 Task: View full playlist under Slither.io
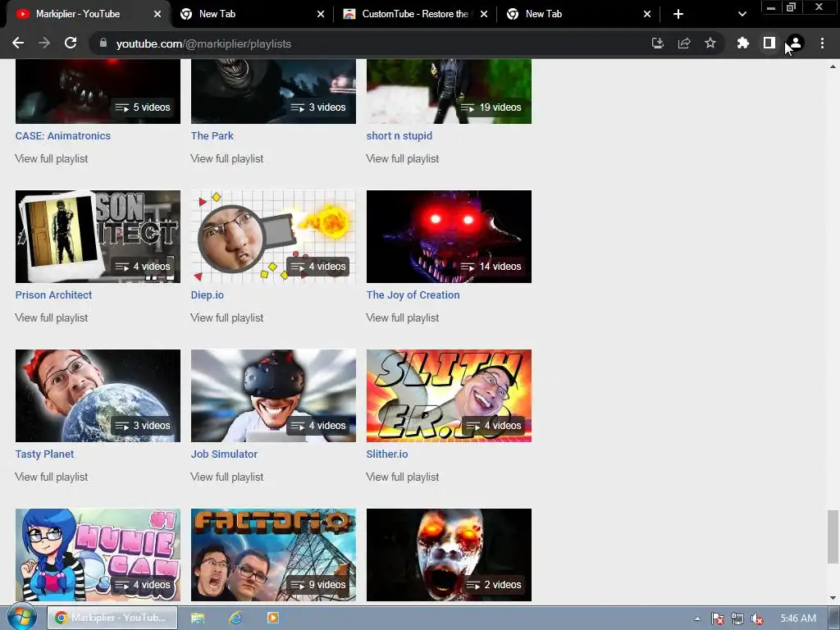(402, 477)
